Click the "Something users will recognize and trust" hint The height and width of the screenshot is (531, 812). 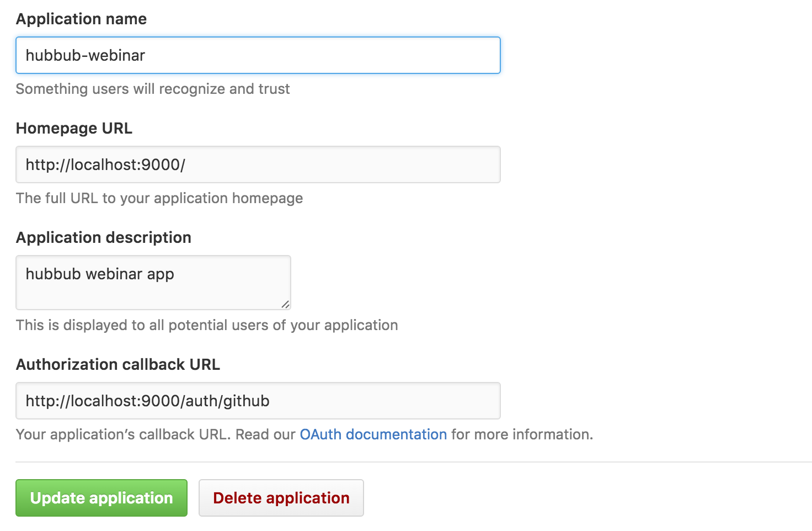(x=152, y=89)
